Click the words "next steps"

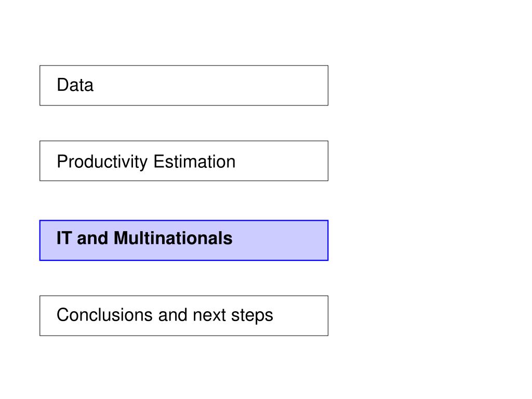[x=233, y=315]
